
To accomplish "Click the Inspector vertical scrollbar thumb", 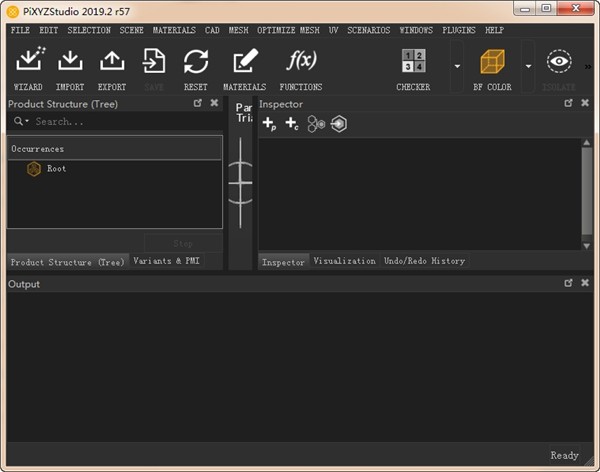I will (x=587, y=190).
